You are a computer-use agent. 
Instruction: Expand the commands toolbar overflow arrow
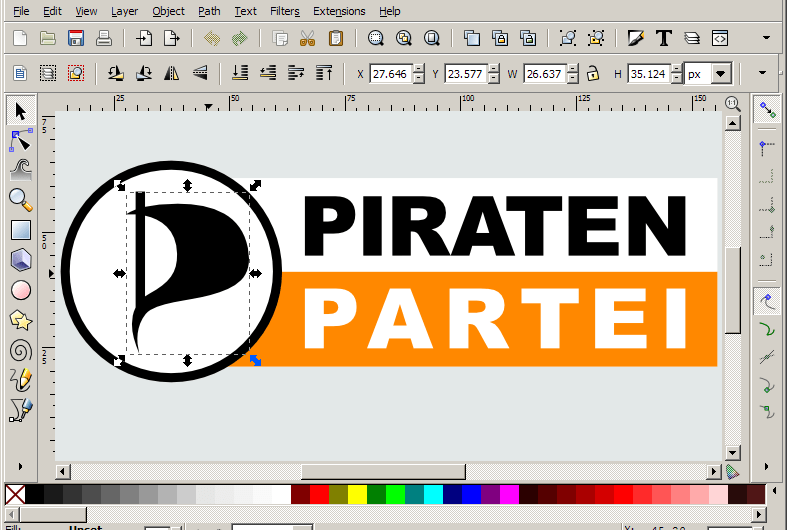tap(766, 39)
